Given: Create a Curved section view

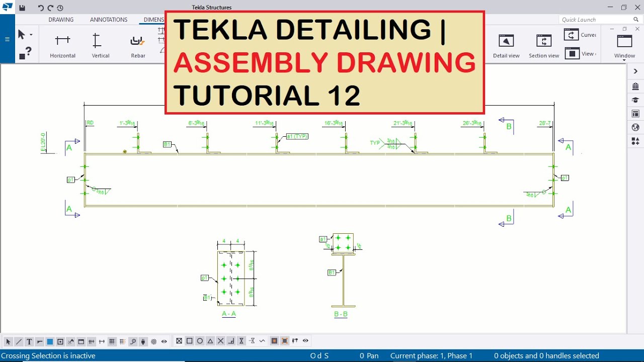Looking at the screenshot, I should tap(581, 35).
